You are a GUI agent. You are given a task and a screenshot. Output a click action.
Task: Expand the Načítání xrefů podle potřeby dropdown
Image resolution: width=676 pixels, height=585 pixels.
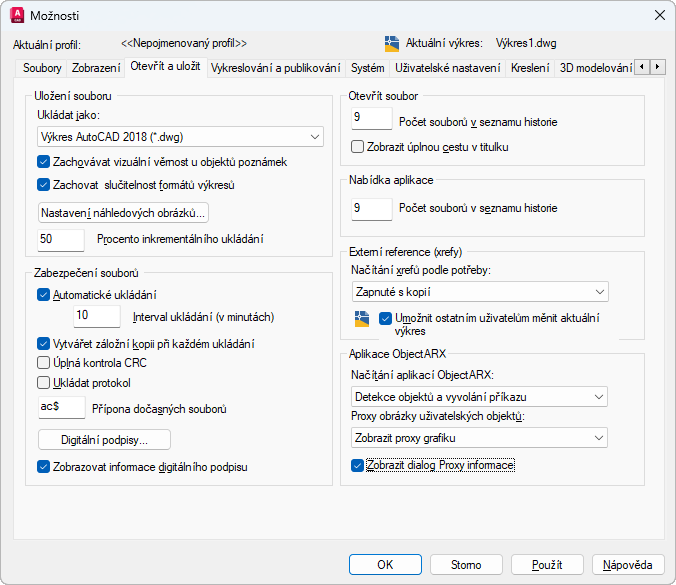click(x=479, y=291)
